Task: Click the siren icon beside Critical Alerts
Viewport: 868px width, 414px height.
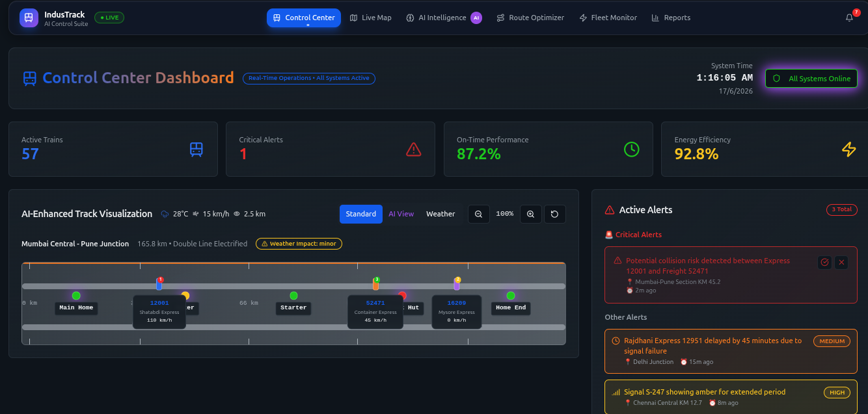Action: (x=609, y=235)
